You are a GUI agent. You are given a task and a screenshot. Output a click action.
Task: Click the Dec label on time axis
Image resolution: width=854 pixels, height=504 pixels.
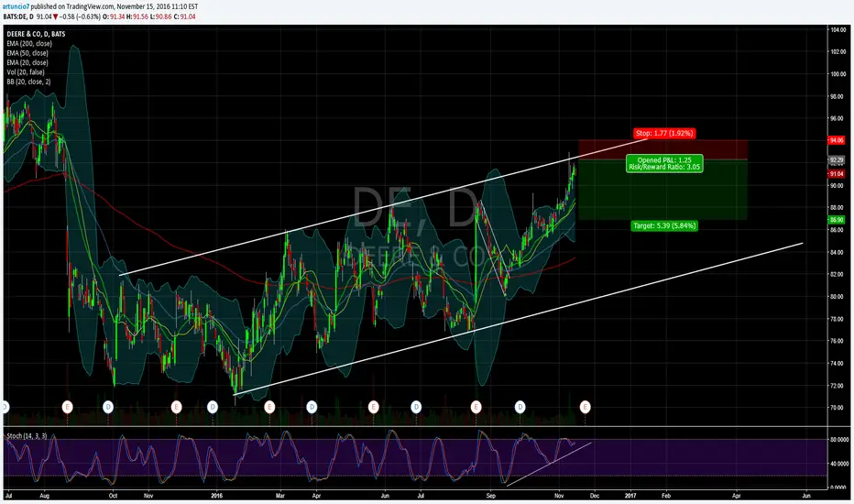[594, 496]
